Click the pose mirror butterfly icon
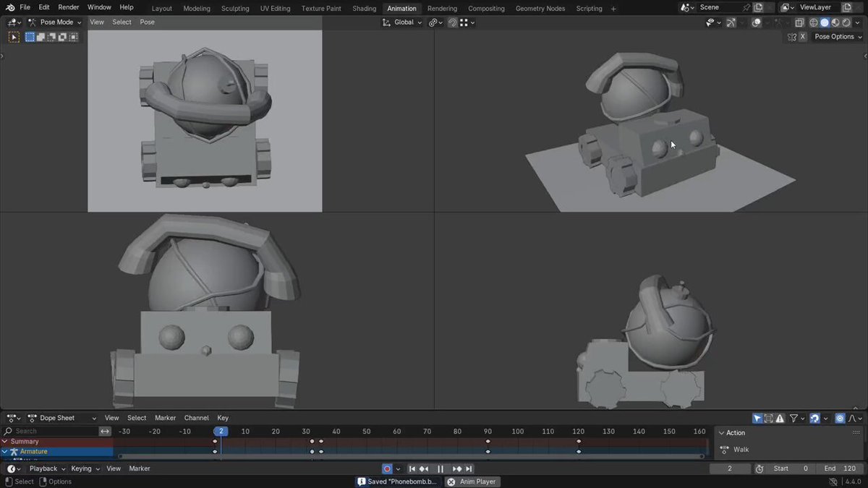The width and height of the screenshot is (868, 488). [x=792, y=37]
